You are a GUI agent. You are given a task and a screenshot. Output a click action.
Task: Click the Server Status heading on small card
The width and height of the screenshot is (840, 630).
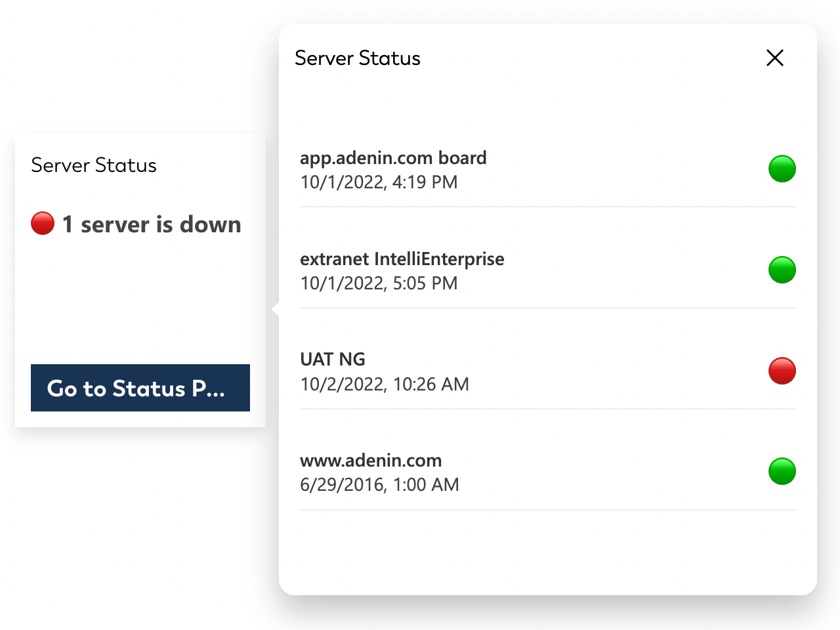click(x=94, y=165)
